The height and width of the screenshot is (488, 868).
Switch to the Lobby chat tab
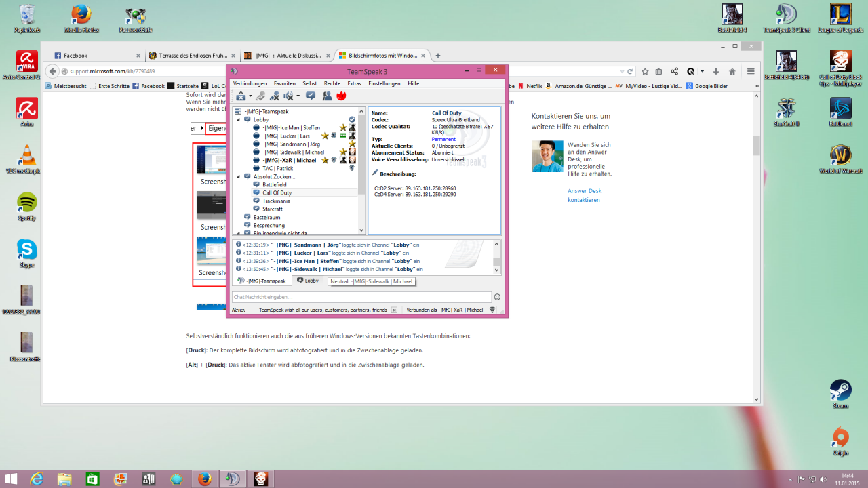pos(308,281)
